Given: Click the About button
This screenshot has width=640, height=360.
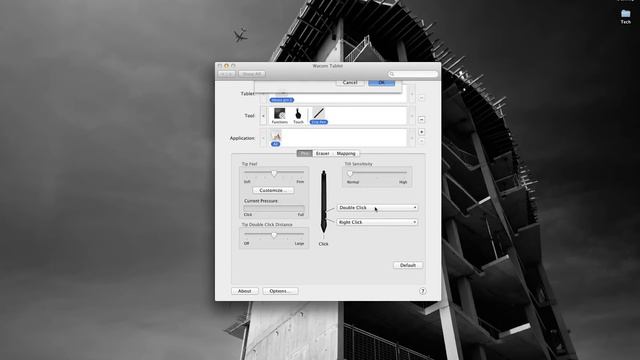Looking at the screenshot, I should pyautogui.click(x=244, y=291).
